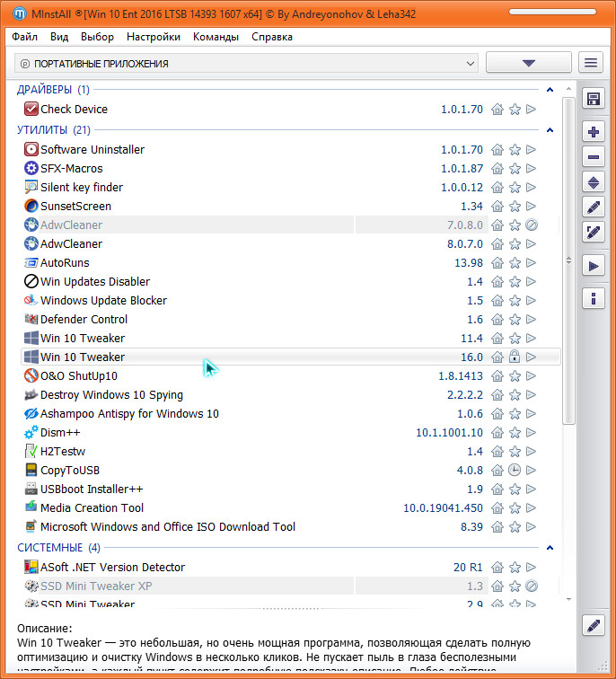616x679 pixels.
Task: Collapse the УТИЛИТЫ section
Action: pyautogui.click(x=549, y=130)
